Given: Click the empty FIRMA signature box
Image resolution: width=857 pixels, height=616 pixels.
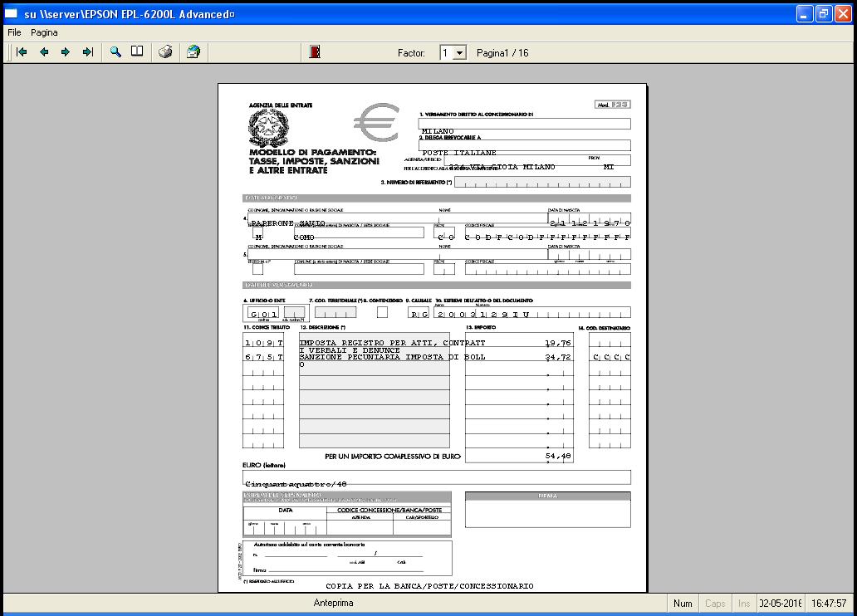Looking at the screenshot, I should click(x=547, y=514).
